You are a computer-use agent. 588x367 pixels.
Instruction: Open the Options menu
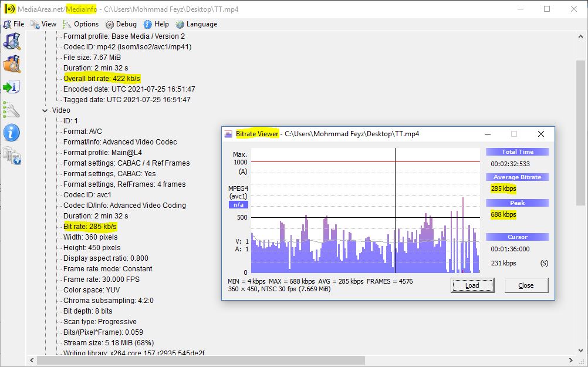[80, 24]
